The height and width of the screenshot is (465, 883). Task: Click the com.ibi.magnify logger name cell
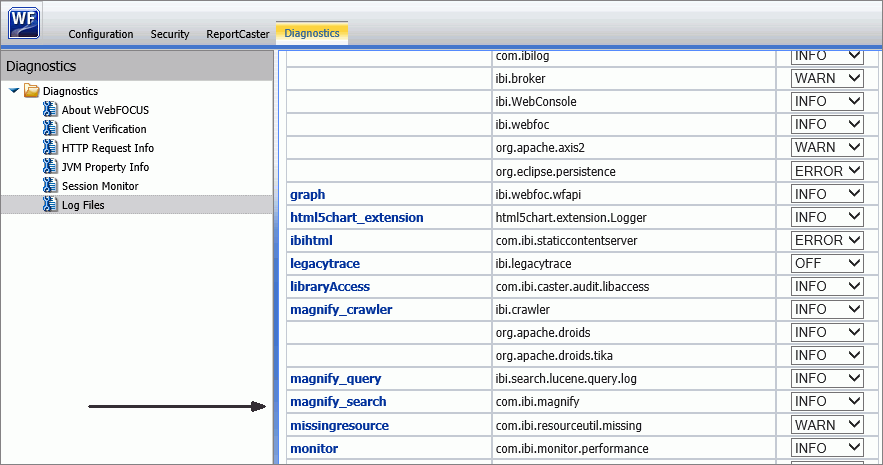[x=634, y=402]
